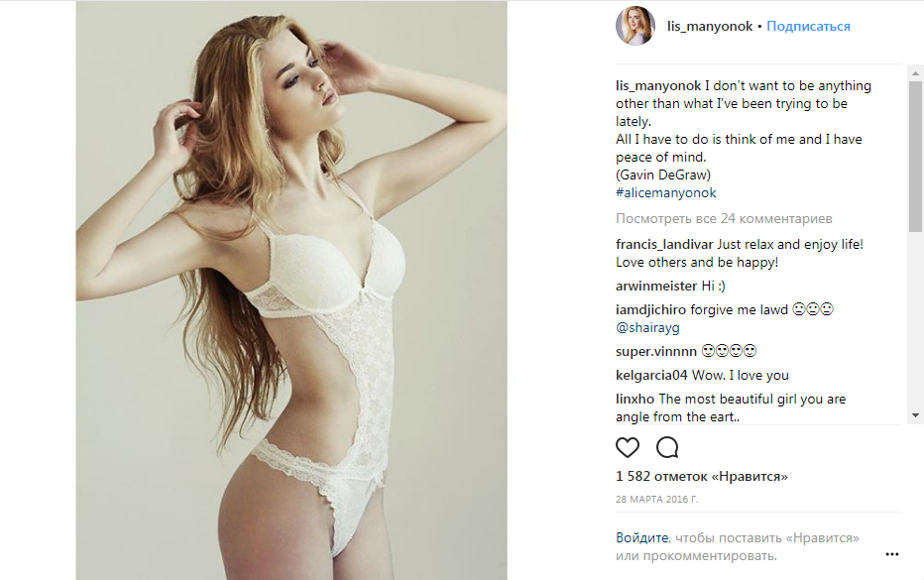The width and height of the screenshot is (924, 580).
Task: Like the post with the heart icon
Action: (x=627, y=447)
